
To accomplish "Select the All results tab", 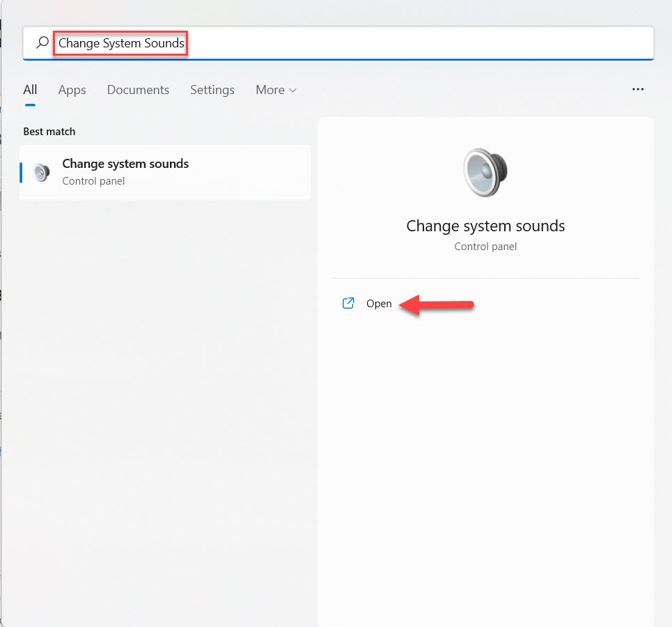I will (x=30, y=89).
